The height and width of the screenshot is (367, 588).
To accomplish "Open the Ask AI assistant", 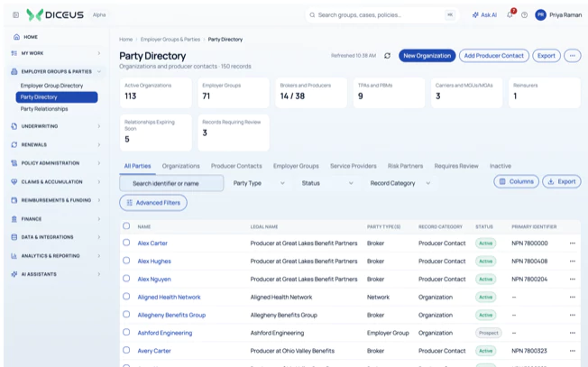I will pyautogui.click(x=484, y=15).
